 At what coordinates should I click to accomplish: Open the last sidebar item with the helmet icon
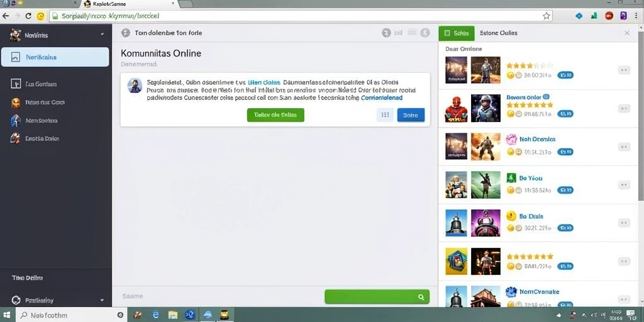point(56,138)
